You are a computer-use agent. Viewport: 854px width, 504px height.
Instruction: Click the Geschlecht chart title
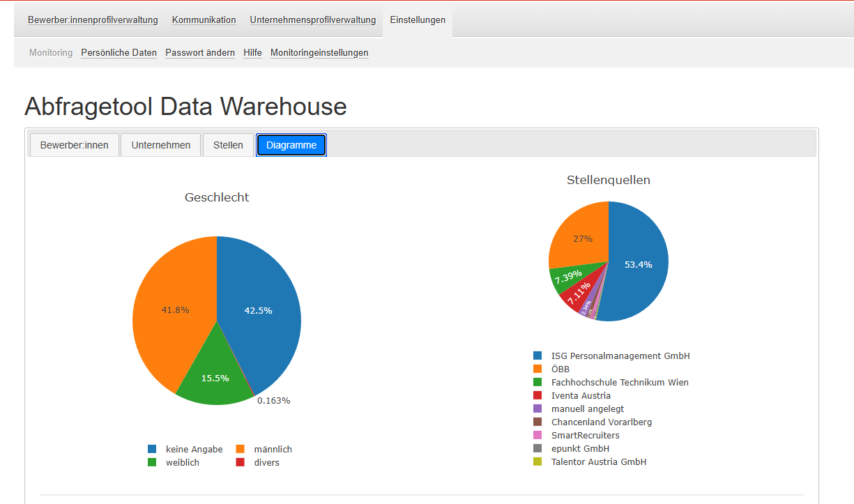[217, 197]
